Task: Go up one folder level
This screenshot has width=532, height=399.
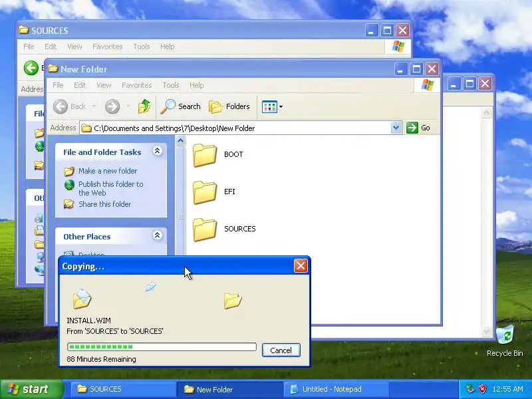Action: (x=144, y=106)
